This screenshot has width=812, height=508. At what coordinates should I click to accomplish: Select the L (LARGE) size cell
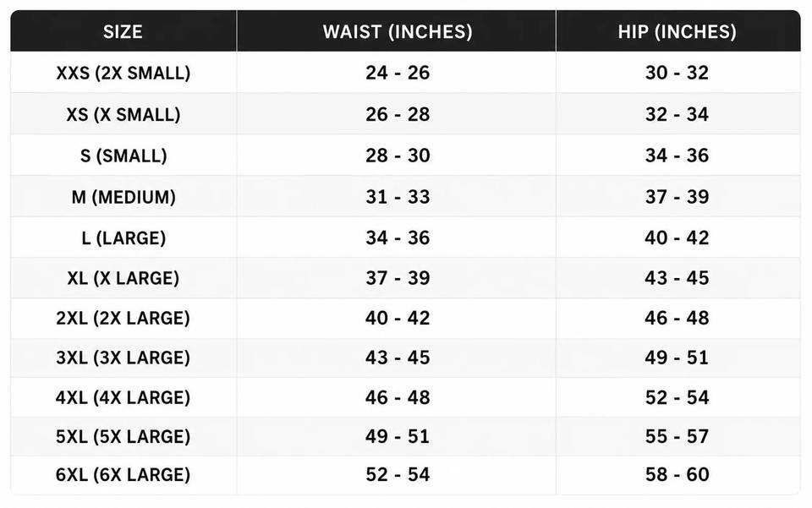coord(123,238)
